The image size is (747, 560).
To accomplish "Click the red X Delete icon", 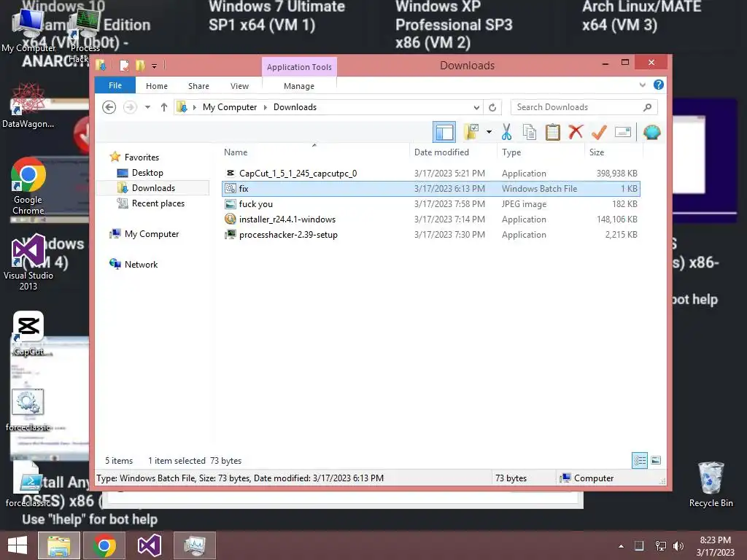I will click(576, 132).
